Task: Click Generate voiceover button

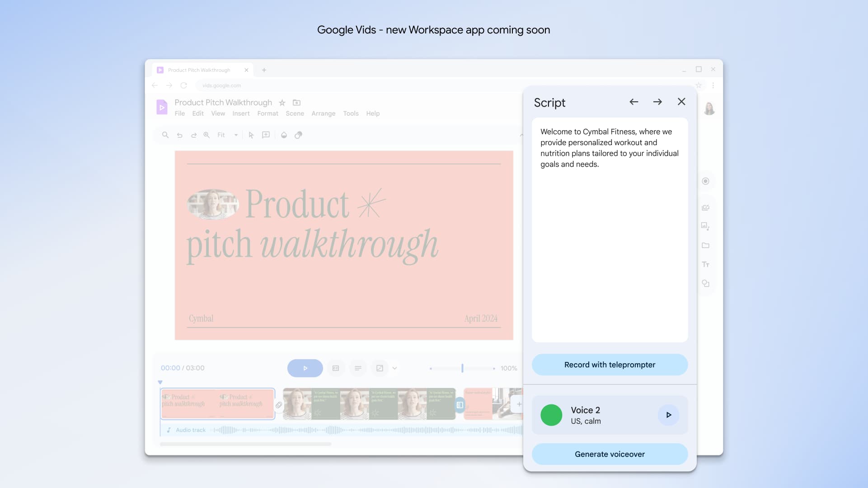Action: point(610,454)
